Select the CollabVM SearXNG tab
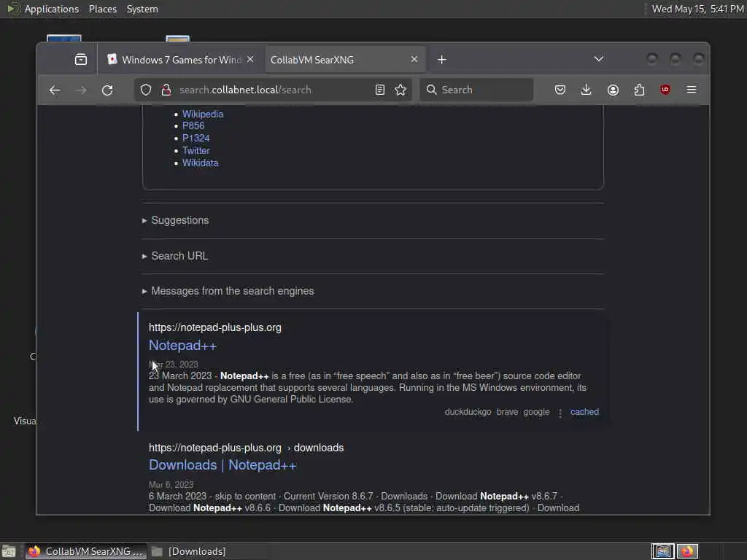The width and height of the screenshot is (747, 560). coord(344,60)
